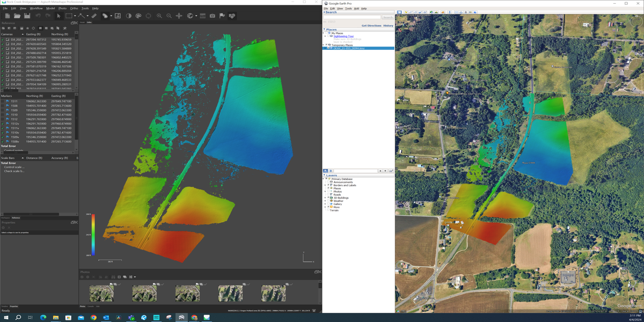
Task: Click the Save project icon in Metashape
Action: (x=27, y=16)
